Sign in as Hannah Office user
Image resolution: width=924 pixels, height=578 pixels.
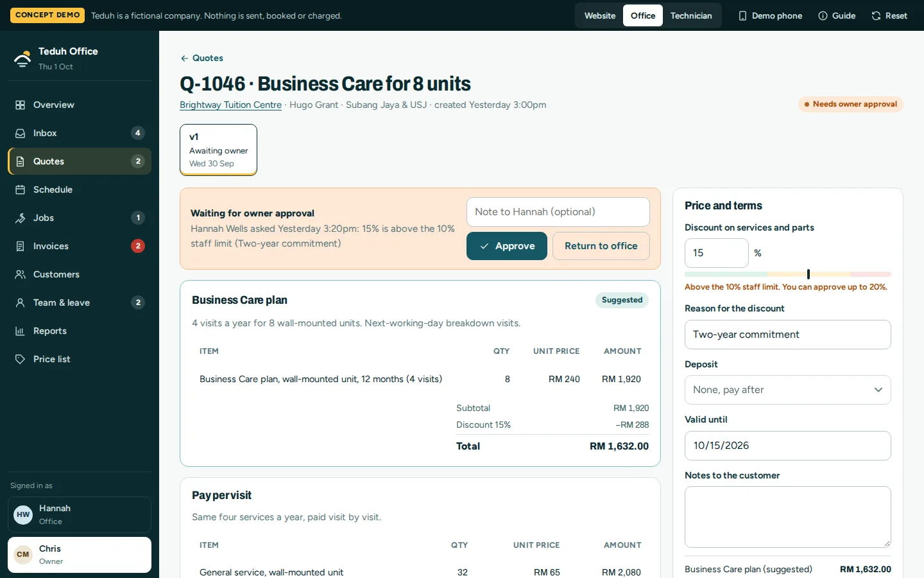pos(80,514)
